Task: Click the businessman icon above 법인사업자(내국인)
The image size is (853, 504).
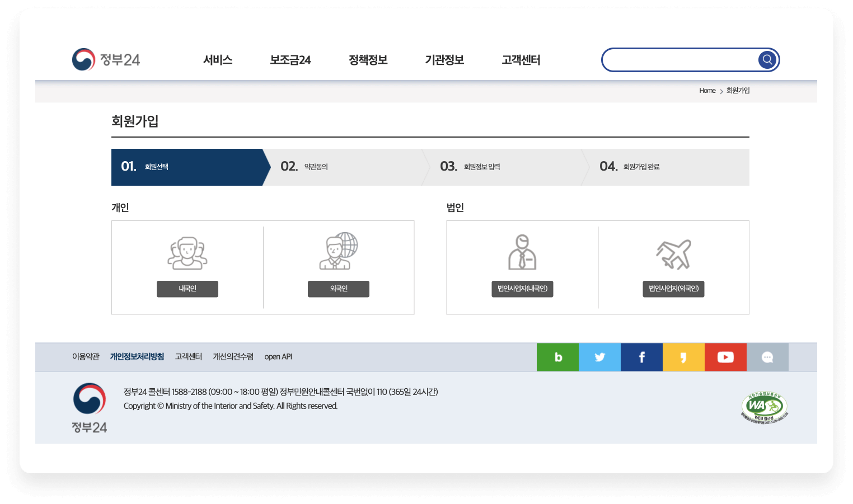Action: (x=522, y=253)
